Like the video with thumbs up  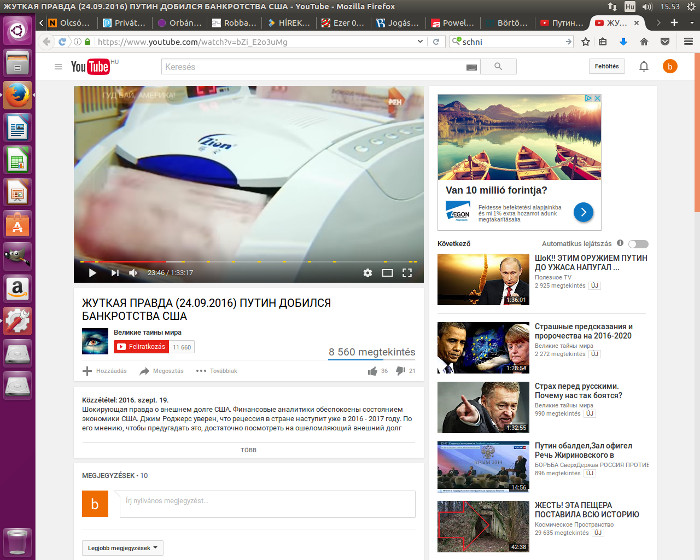tap(372, 371)
